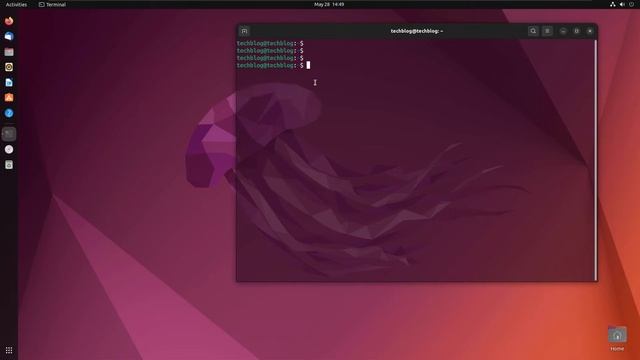
Task: Minimize the Terminal window
Action: (x=563, y=31)
